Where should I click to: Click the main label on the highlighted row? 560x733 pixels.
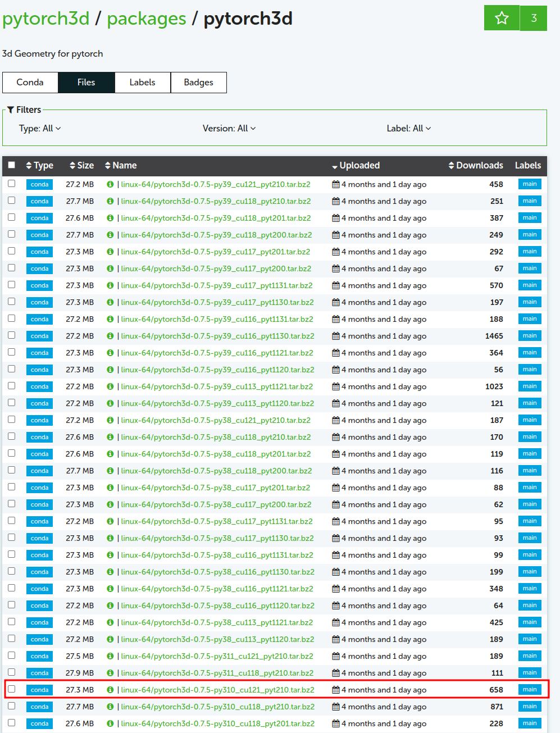point(529,689)
